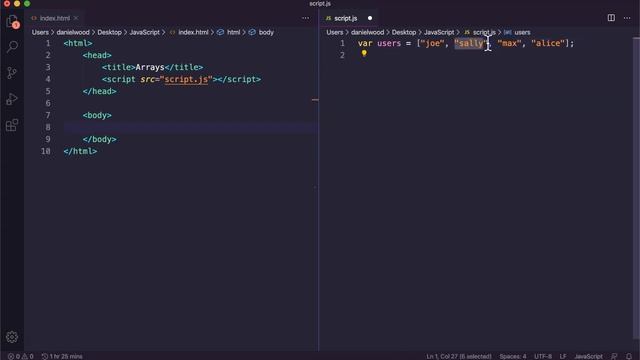Click the 1 hr 25 mins timer status

(x=62, y=356)
